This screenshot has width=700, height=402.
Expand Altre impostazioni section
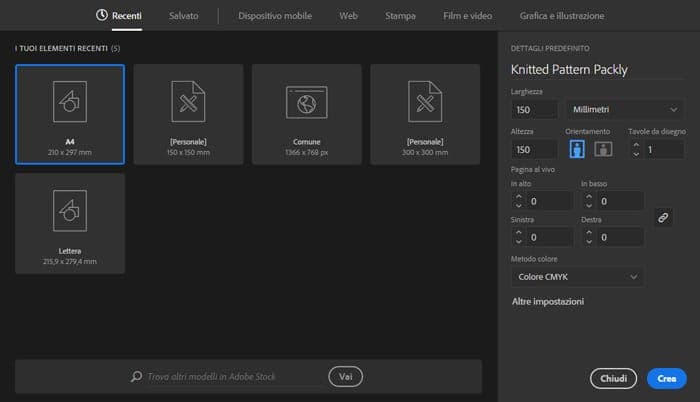point(547,301)
